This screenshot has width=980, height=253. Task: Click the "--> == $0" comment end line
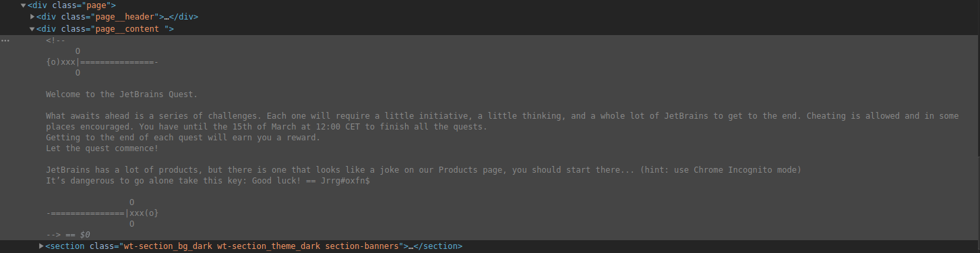point(68,235)
